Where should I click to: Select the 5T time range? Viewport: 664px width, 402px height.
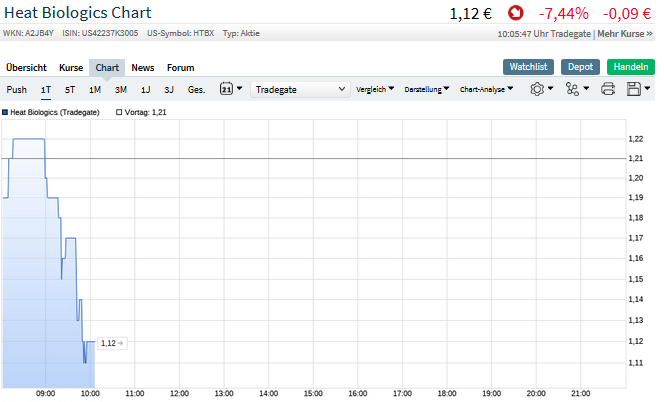tap(70, 90)
